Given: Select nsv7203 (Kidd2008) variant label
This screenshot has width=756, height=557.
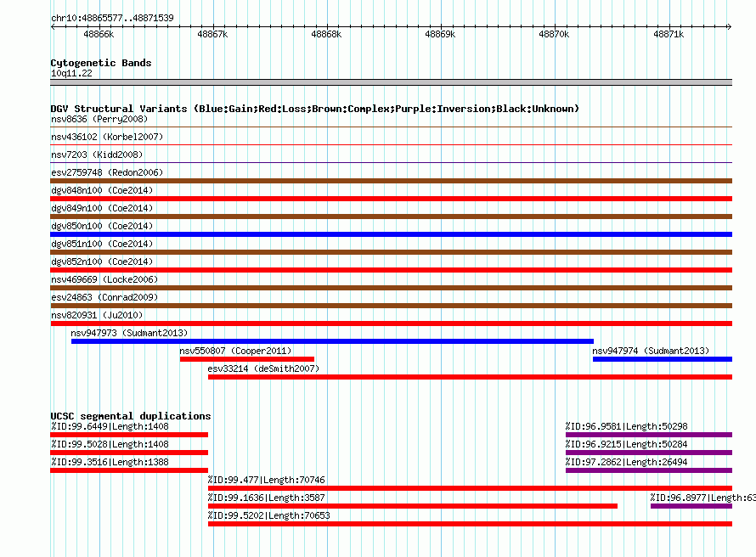Looking at the screenshot, I should pos(97,155).
